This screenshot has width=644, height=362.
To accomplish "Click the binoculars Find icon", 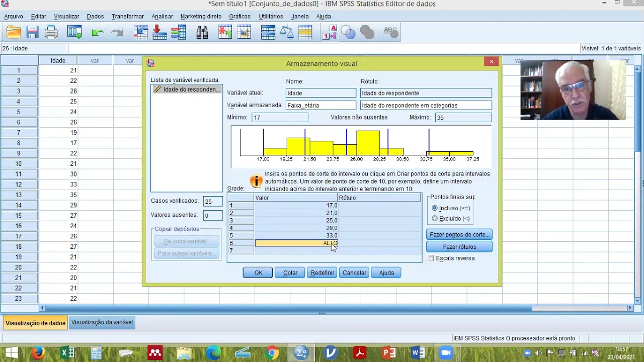I will tap(202, 33).
